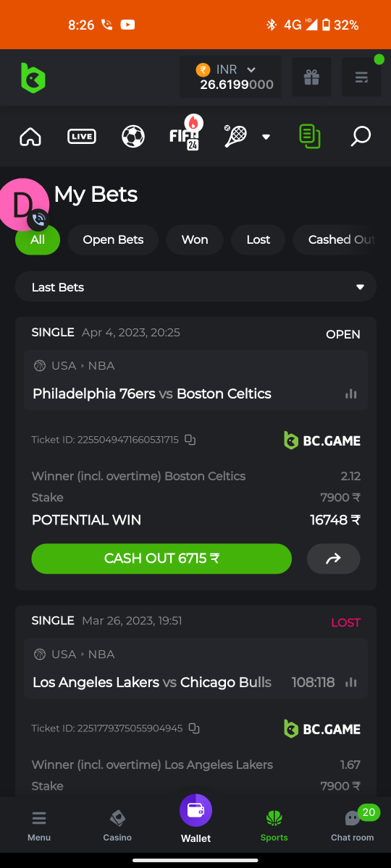Screen dimensions: 391x868
Task: Expand the INR currency selector
Action: [230, 77]
